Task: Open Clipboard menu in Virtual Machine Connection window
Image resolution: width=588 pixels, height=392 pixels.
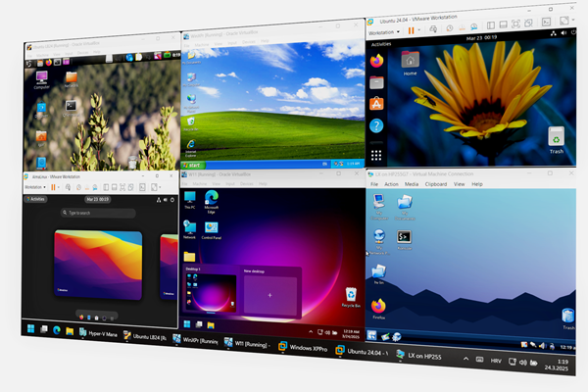Action: click(x=436, y=184)
